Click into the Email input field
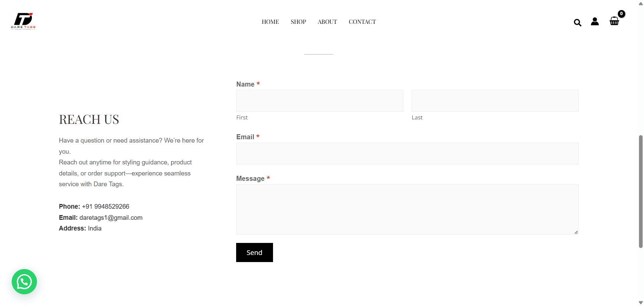 click(x=407, y=154)
